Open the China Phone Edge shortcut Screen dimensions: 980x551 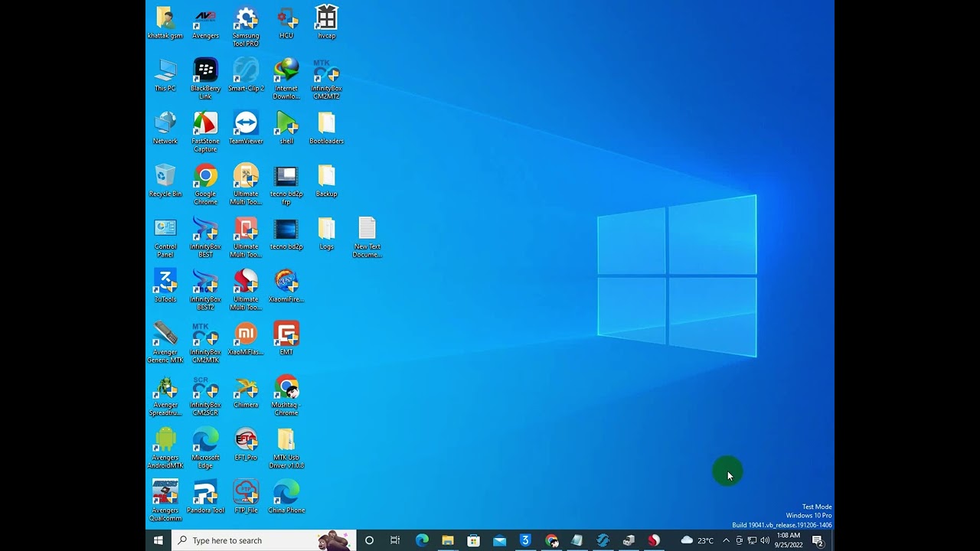[x=286, y=497]
